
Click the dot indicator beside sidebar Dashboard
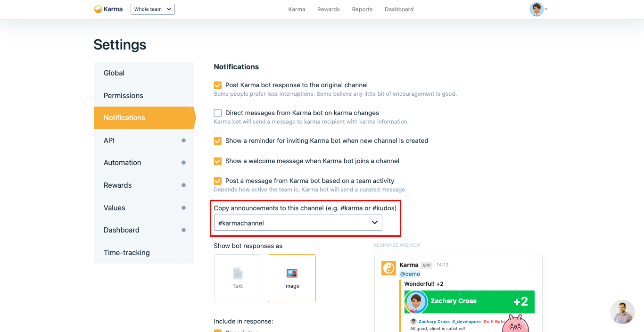click(x=183, y=230)
